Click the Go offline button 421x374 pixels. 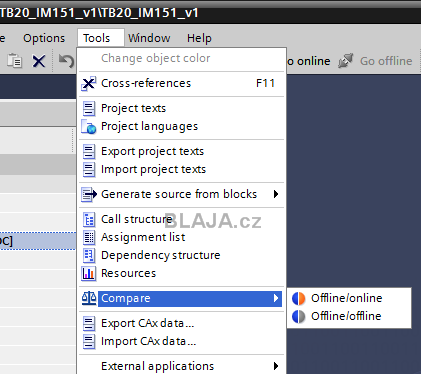(376, 61)
